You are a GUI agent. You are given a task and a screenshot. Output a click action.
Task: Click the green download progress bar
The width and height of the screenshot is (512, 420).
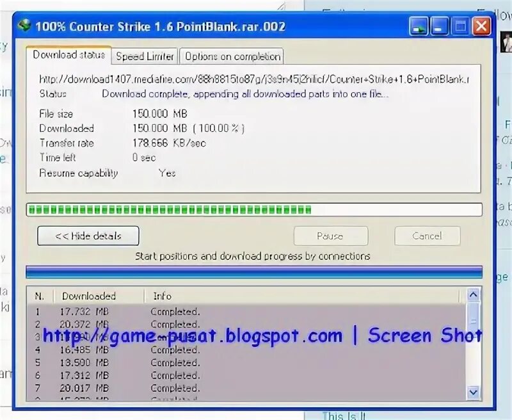pyautogui.click(x=254, y=209)
